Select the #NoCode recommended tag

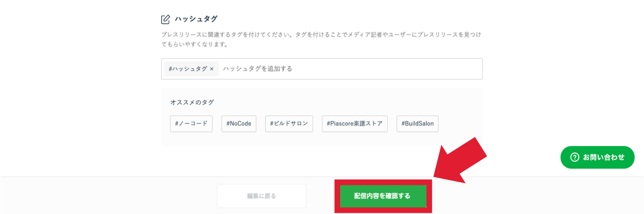239,124
